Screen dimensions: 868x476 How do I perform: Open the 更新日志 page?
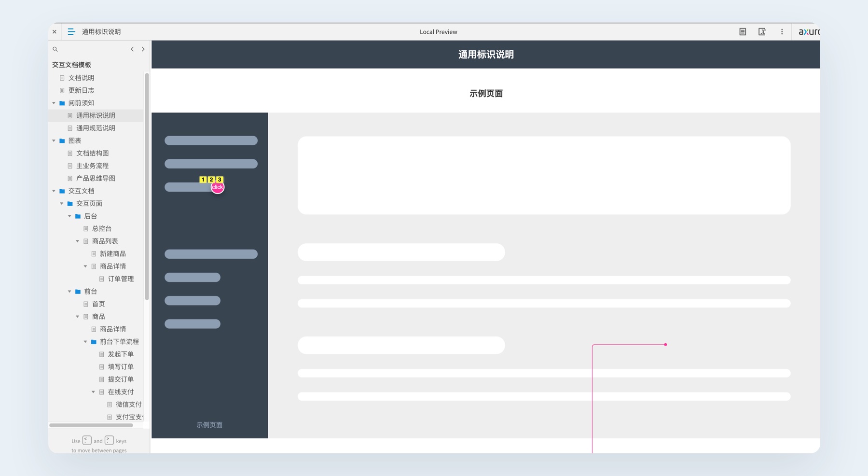pos(81,91)
